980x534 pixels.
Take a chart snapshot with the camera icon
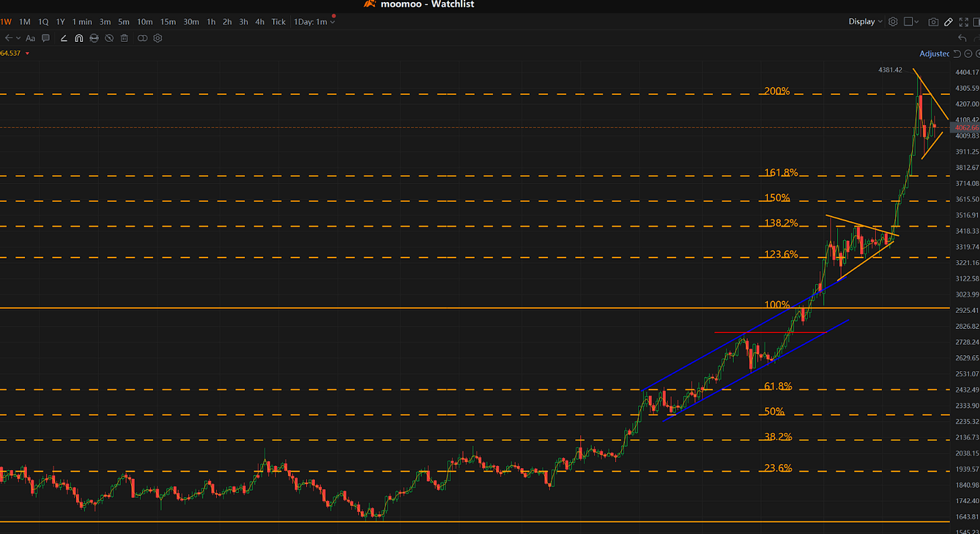pyautogui.click(x=934, y=22)
